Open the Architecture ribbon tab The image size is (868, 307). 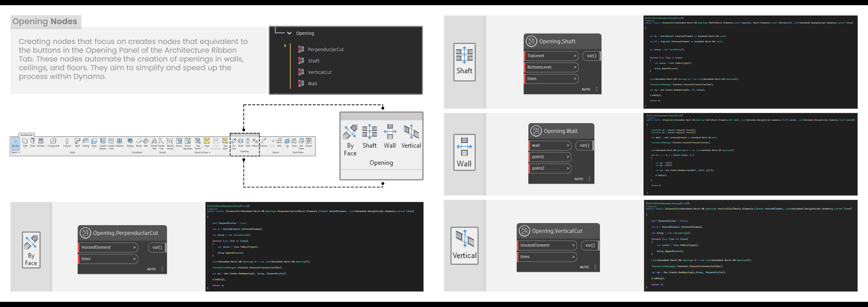[x=27, y=135]
